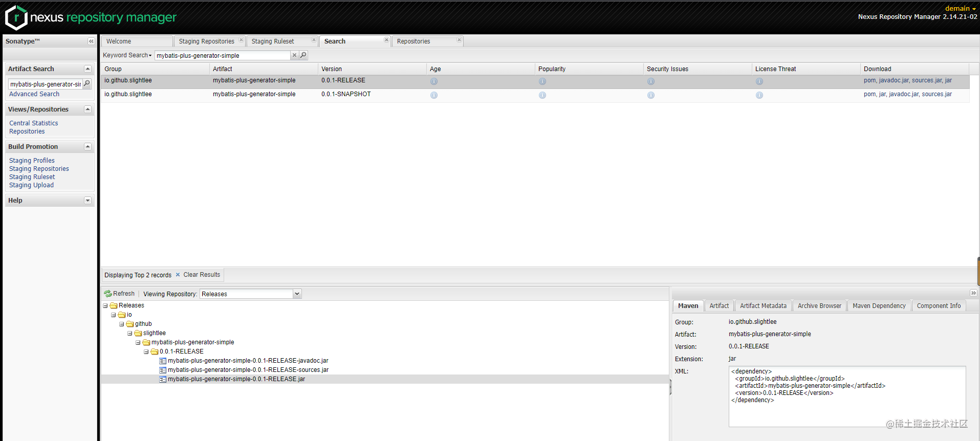Open Advanced Search link
The image size is (980, 441).
click(x=34, y=94)
